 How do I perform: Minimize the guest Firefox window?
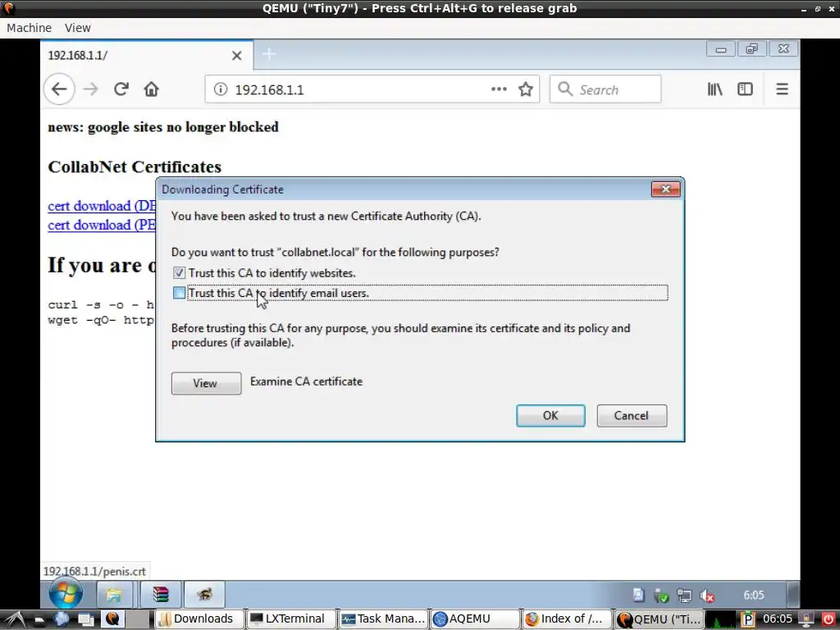pos(720,49)
